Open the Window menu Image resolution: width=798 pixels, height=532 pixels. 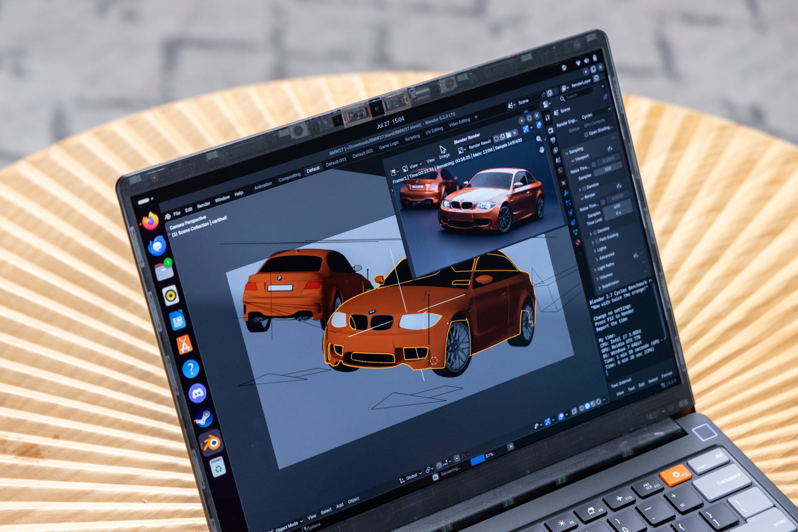pyautogui.click(x=222, y=199)
